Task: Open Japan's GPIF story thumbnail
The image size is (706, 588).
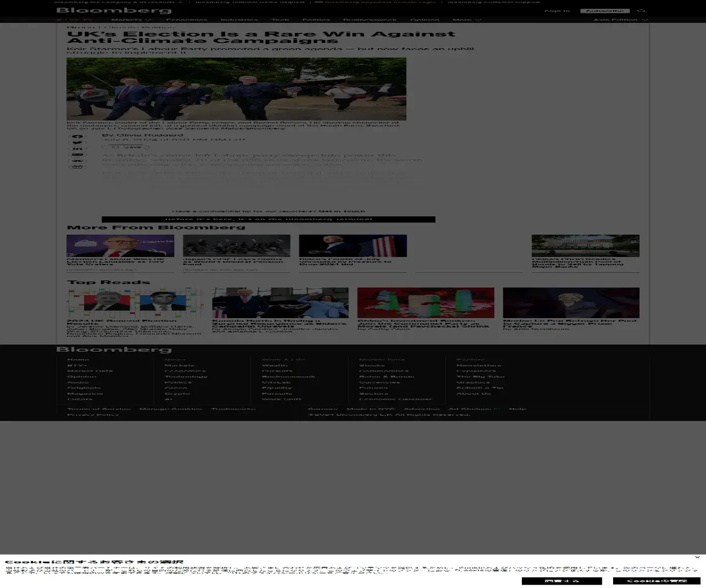Action: pos(237,246)
